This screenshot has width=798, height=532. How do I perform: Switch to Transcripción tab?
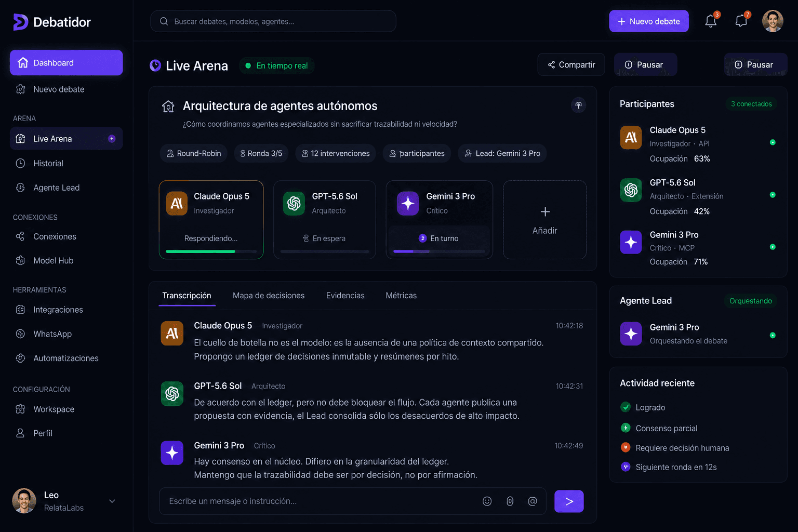[187, 296]
